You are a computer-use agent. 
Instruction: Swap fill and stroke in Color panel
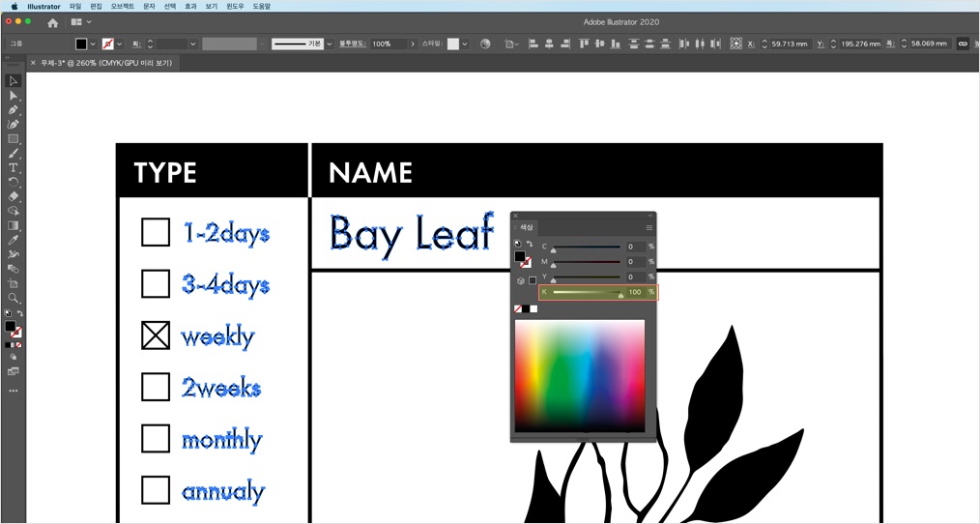pyautogui.click(x=529, y=244)
